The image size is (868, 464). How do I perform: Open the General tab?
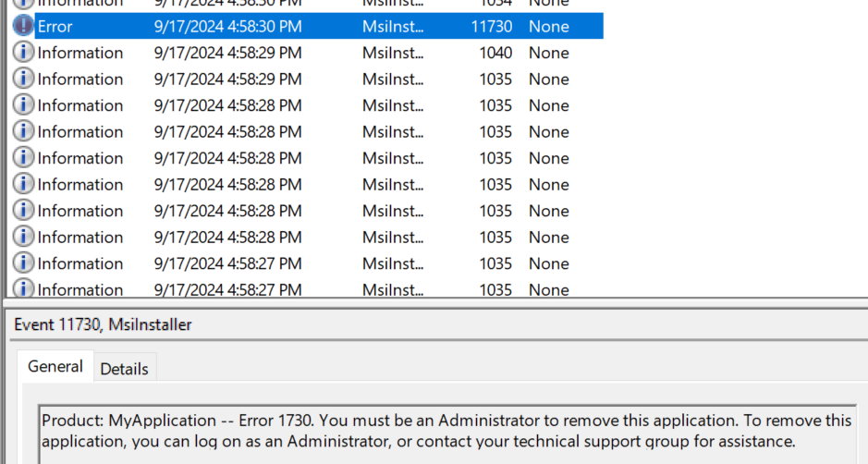pyautogui.click(x=55, y=366)
